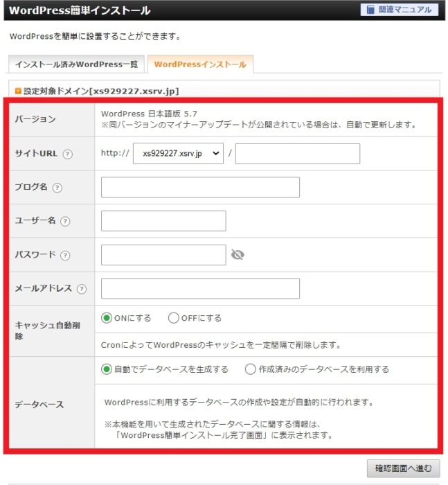Open the 関連マニュアル manual button

(x=399, y=10)
